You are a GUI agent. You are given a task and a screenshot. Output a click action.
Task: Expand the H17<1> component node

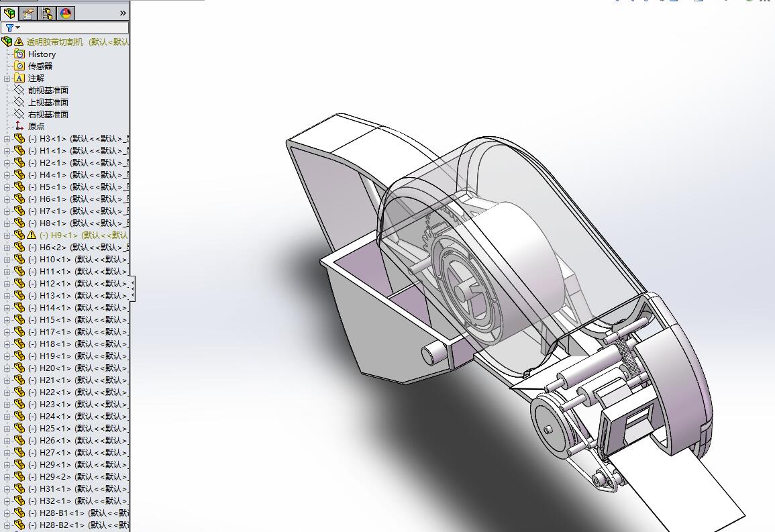coord(7,332)
